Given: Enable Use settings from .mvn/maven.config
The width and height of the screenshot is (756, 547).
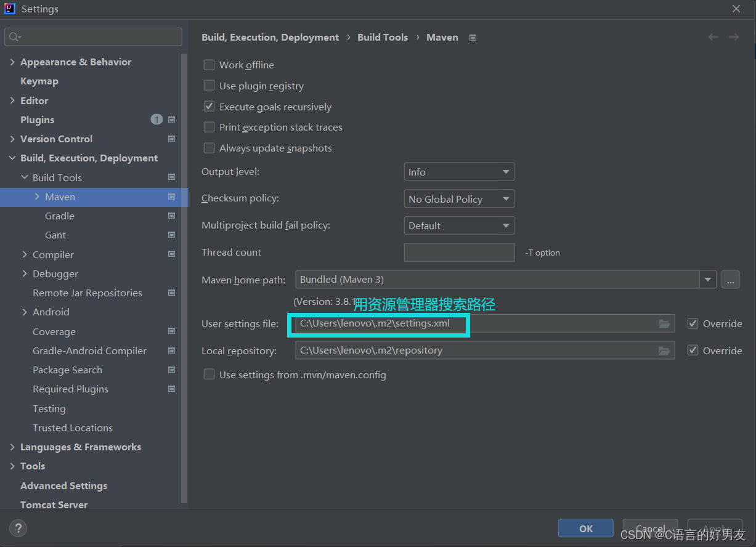Looking at the screenshot, I should point(209,375).
